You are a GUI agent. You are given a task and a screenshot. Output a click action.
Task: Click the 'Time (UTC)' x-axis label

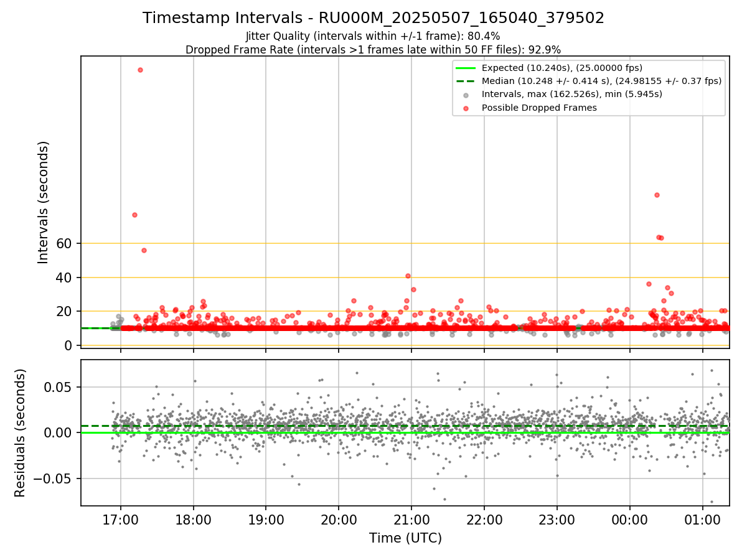pos(405,538)
